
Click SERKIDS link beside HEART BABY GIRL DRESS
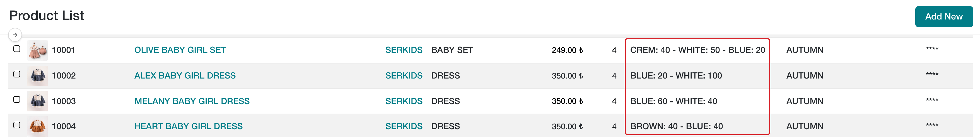[x=404, y=126]
